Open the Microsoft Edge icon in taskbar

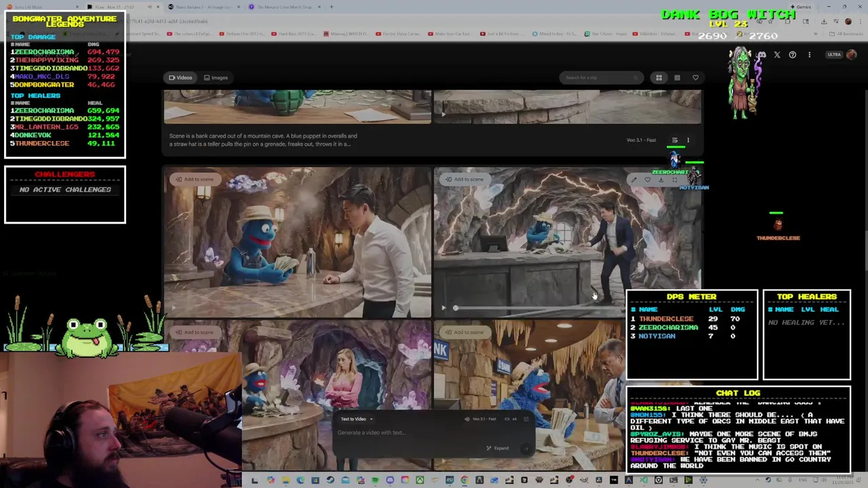[x=300, y=481]
